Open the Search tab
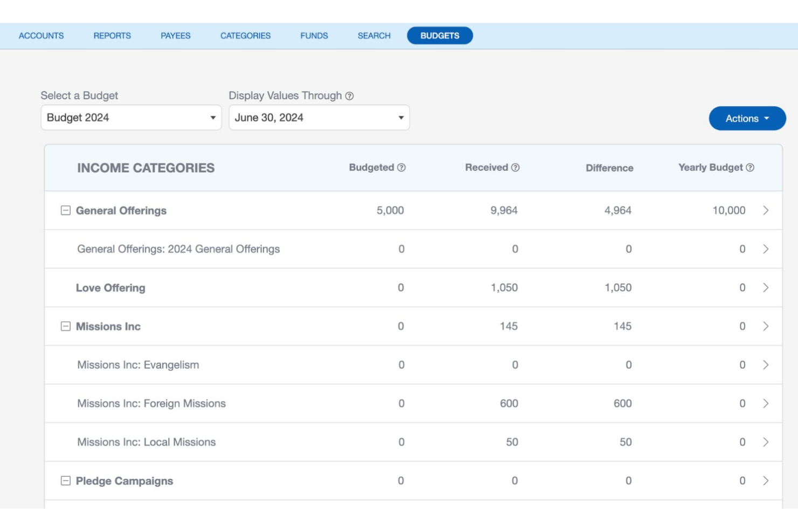 click(x=374, y=36)
